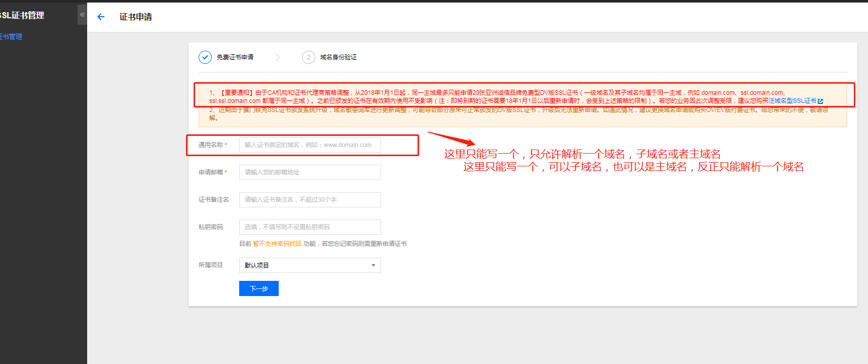Open the 所属项目 默认项目 dropdown
This screenshot has height=364, width=868.
[310, 265]
